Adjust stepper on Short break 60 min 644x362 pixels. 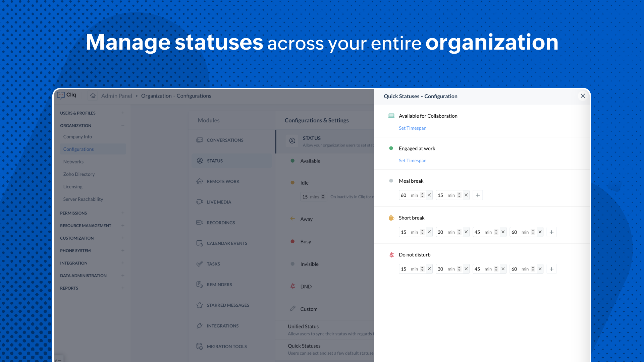point(533,232)
